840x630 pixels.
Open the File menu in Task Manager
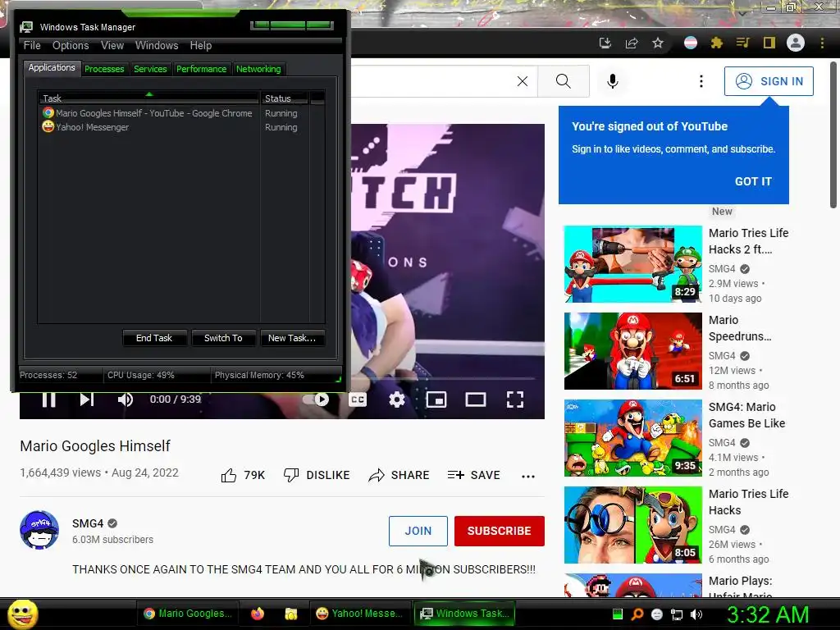point(32,46)
